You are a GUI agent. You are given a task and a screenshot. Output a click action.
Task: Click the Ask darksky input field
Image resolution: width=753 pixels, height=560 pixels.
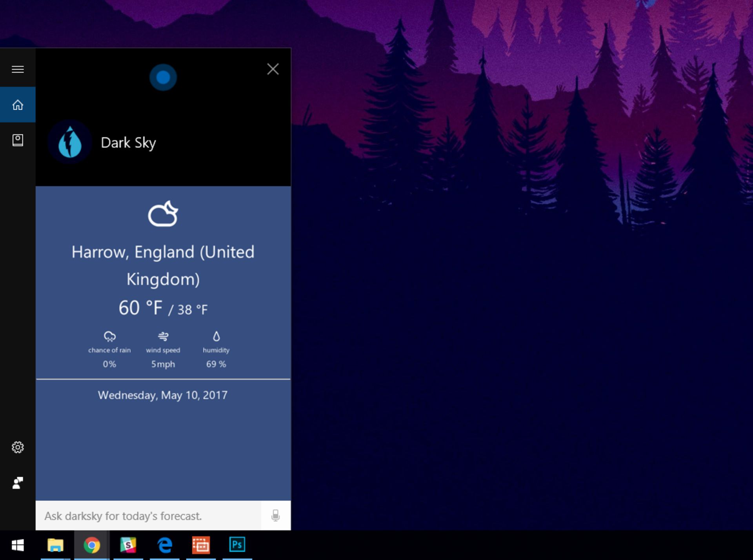[148, 516]
